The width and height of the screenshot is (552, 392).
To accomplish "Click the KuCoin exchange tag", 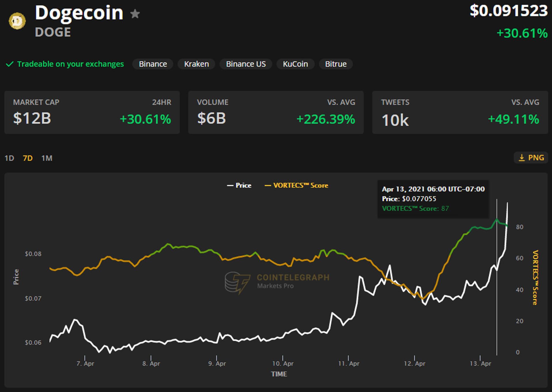I will pyautogui.click(x=295, y=64).
